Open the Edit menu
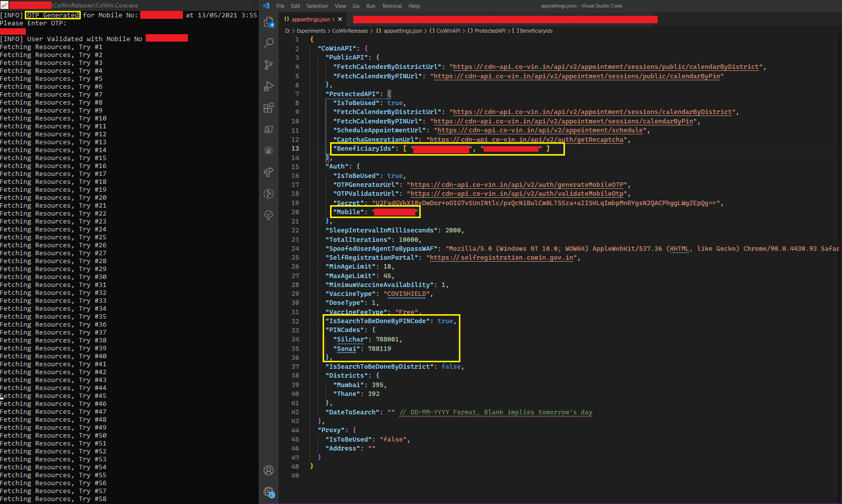 [295, 6]
